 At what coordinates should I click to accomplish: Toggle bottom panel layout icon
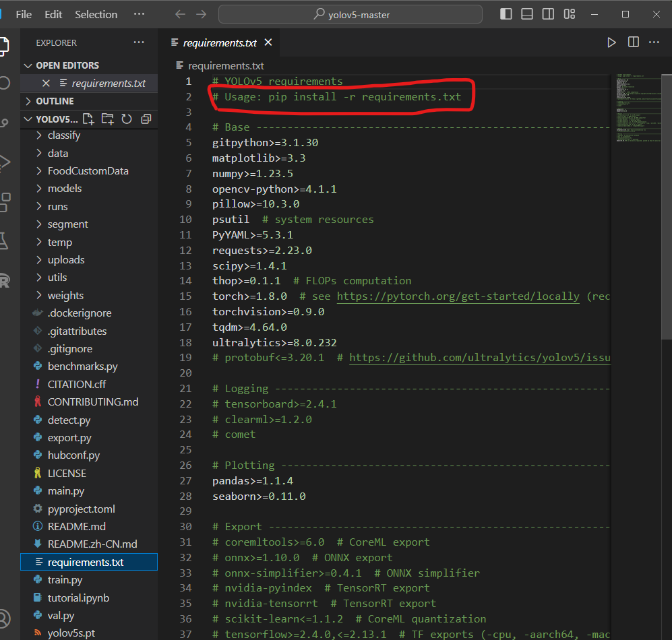point(527,14)
